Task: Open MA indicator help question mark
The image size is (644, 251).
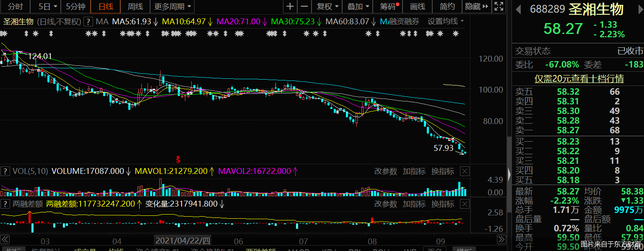Action: click(x=88, y=21)
